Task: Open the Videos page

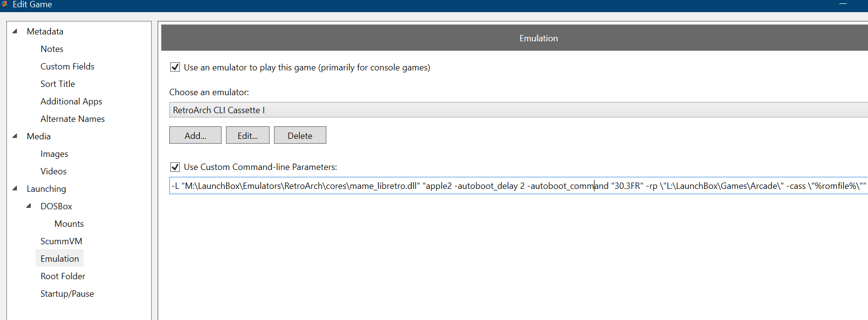Action: 53,171
